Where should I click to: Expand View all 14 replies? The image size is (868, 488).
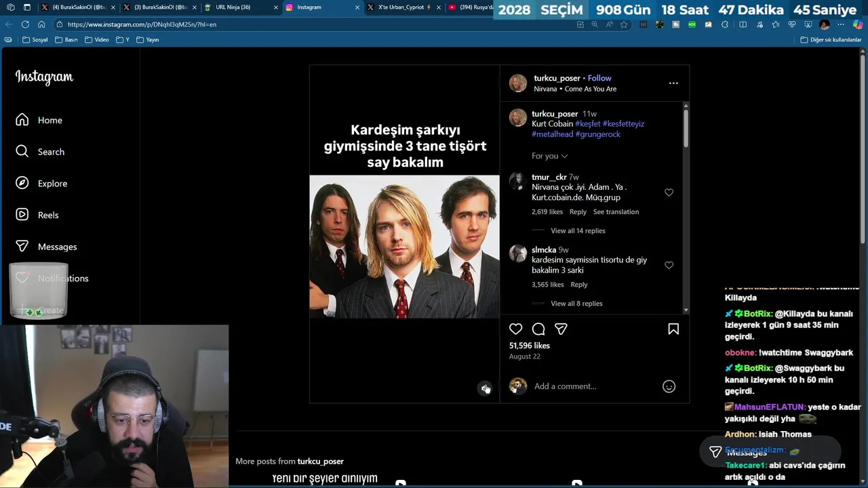point(578,230)
